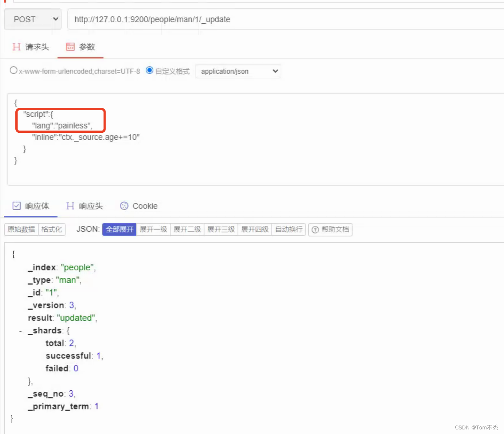Click the "inline" line in request body

click(86, 137)
